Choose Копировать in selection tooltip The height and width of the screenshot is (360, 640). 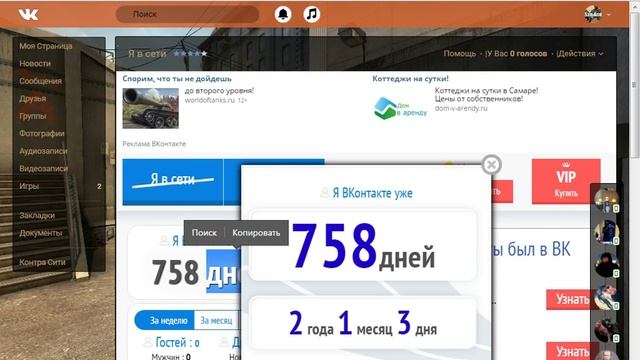tap(256, 233)
